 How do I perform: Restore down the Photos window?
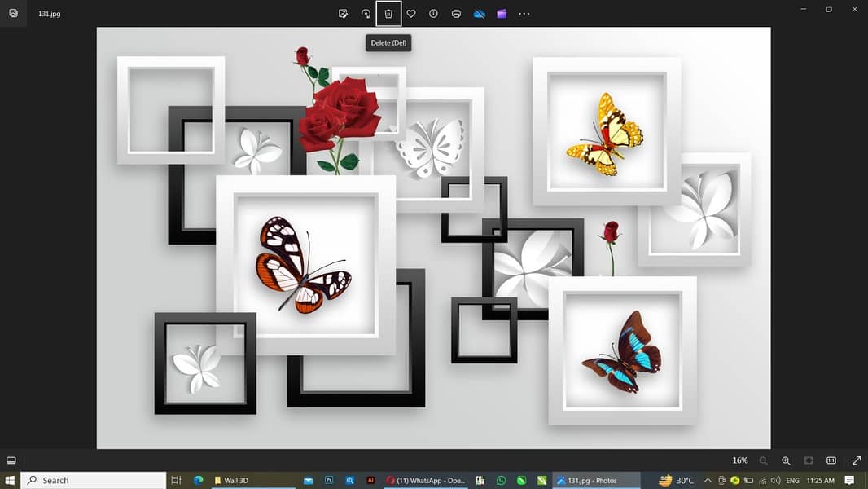pyautogui.click(x=829, y=9)
